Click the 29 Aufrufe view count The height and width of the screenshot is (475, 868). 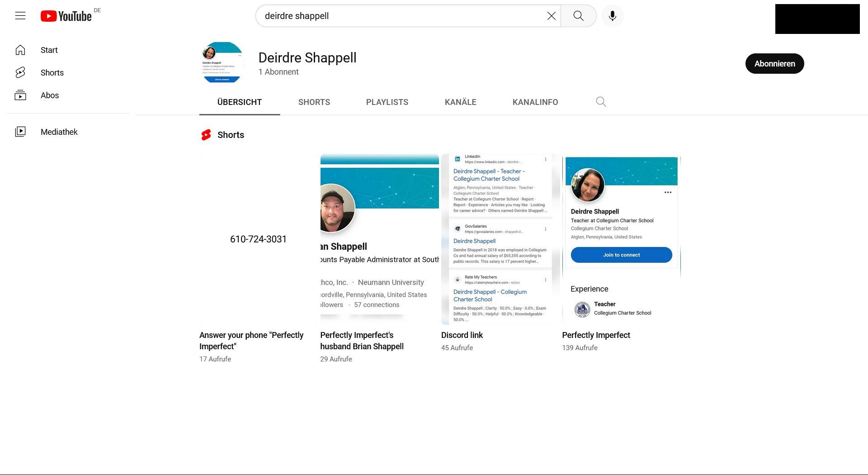pos(336,359)
